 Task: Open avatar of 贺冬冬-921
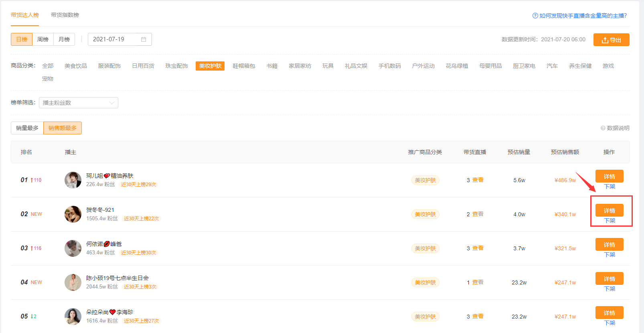pos(73,214)
